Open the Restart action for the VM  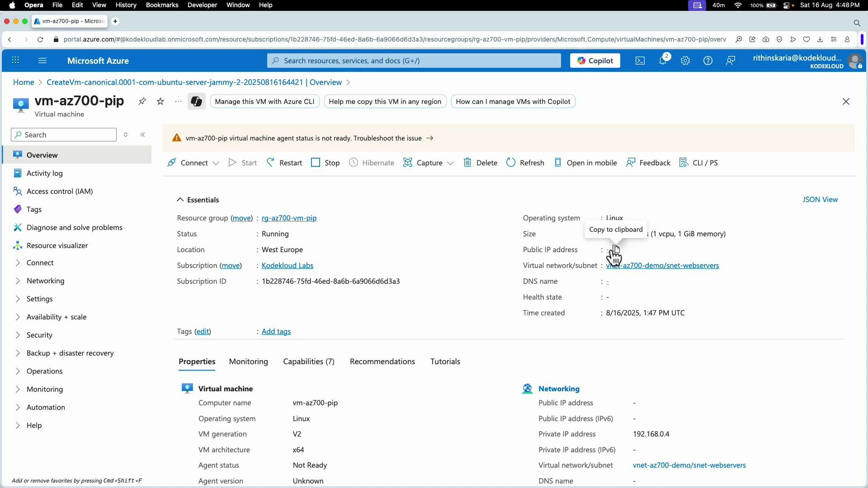pos(284,162)
